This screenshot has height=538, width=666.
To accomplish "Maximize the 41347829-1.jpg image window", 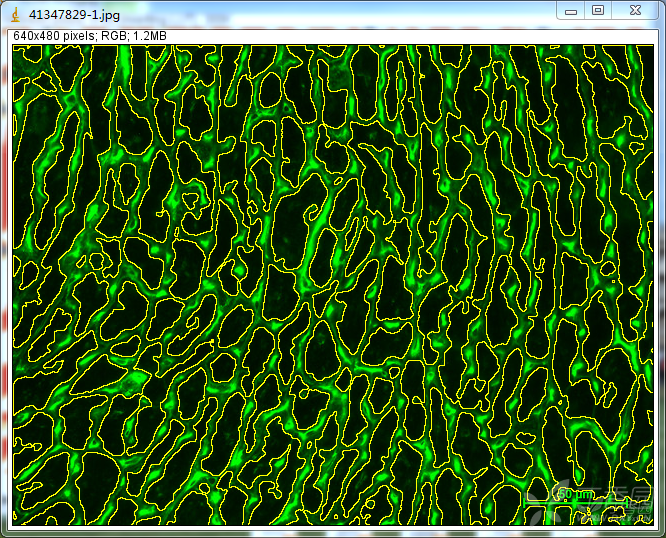I will point(598,10).
